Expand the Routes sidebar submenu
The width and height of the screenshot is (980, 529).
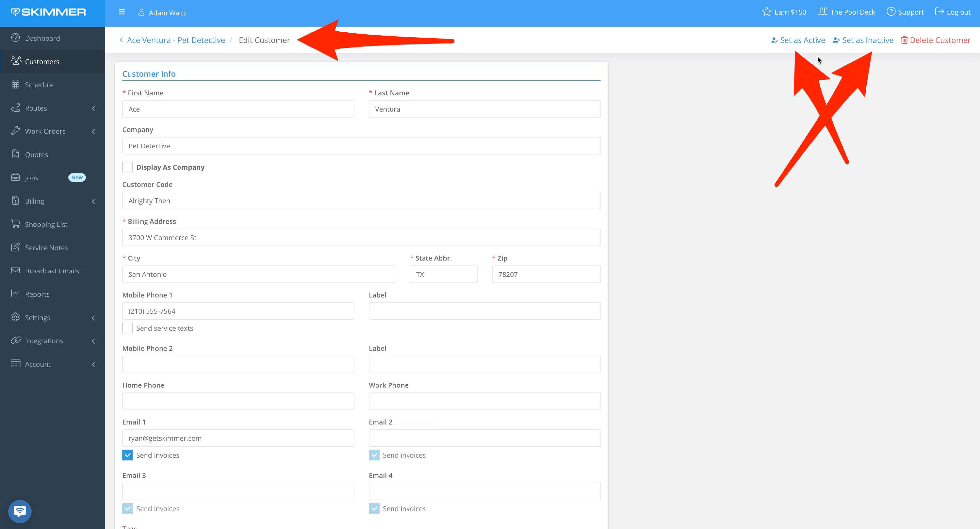(x=93, y=108)
